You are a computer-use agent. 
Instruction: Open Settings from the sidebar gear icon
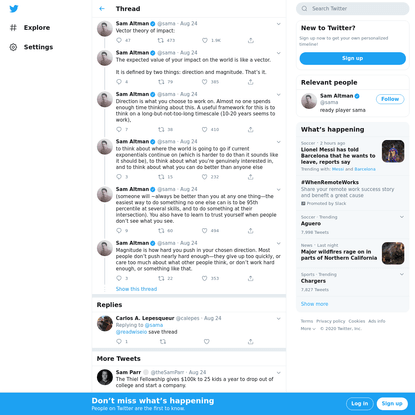(13, 47)
